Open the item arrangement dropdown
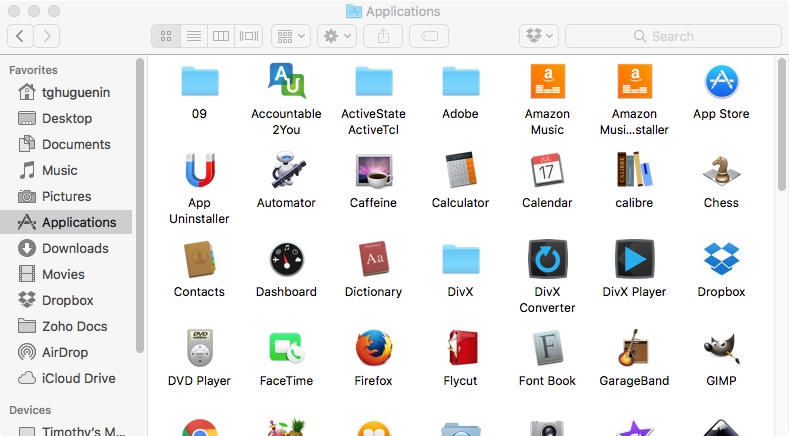Viewport: 789px width, 436px height. (291, 36)
